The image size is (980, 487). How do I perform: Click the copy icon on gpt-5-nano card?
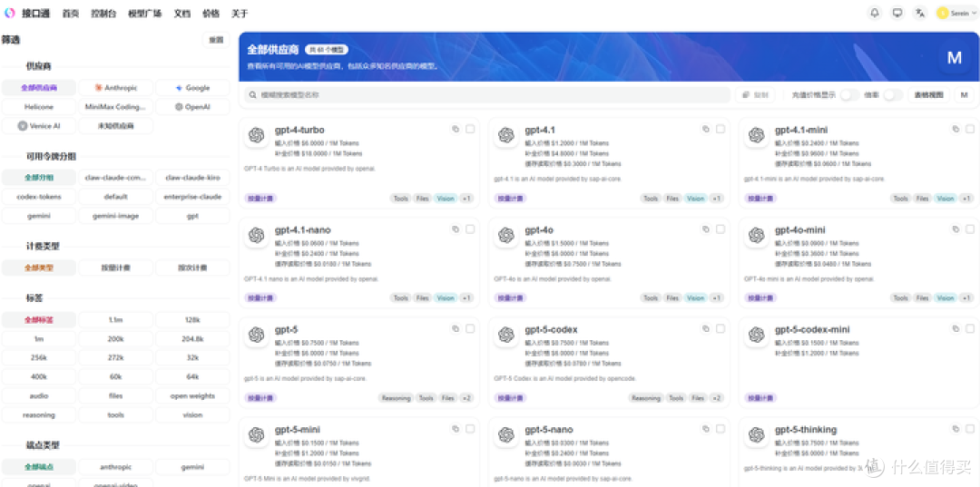coord(706,428)
